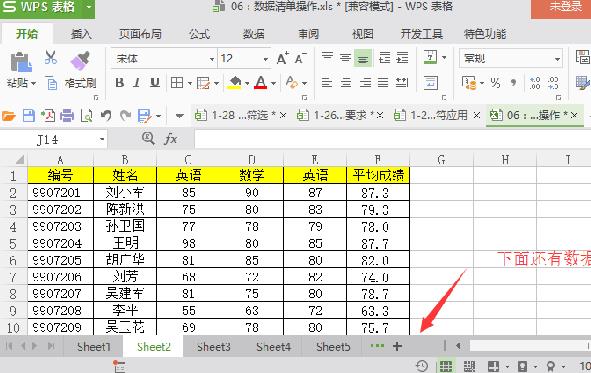Screen dimensions: 591x373
Task: Click decrease decimal places icon
Action: tap(553, 83)
